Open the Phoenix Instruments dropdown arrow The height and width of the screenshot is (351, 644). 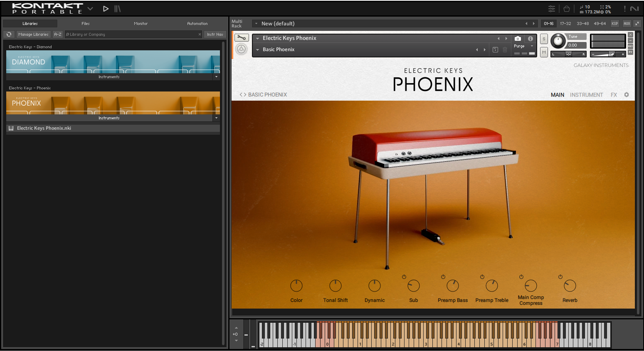pyautogui.click(x=216, y=118)
